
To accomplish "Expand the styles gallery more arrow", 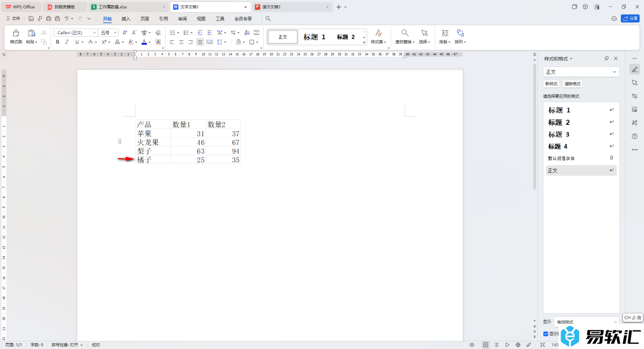I will pos(364,42).
